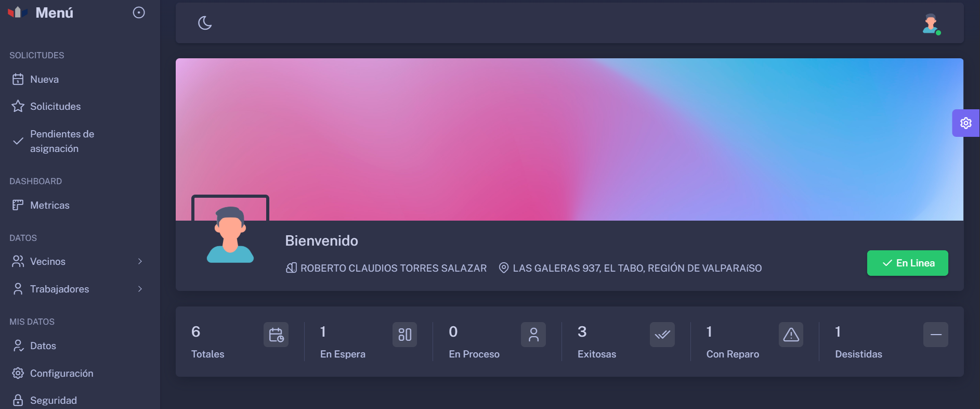980x409 pixels.
Task: Open Pendientes de asignación
Action: [x=61, y=141]
